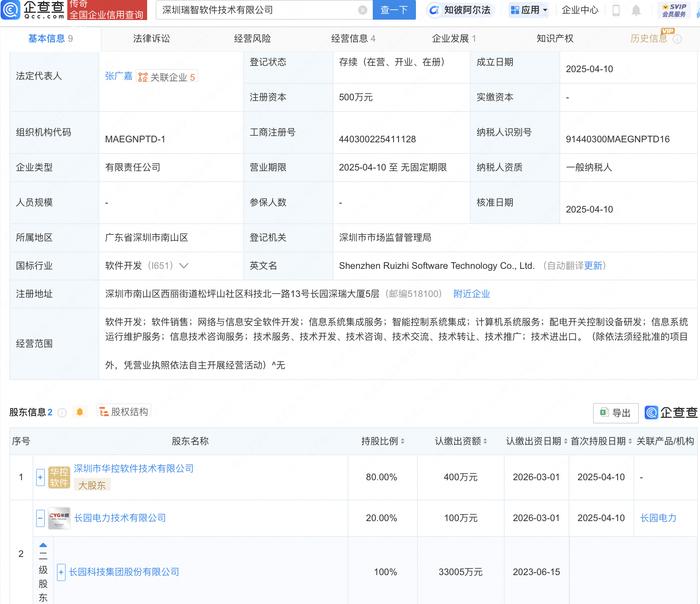Click the 导出 export button
The image size is (700, 604).
pyautogui.click(x=616, y=413)
